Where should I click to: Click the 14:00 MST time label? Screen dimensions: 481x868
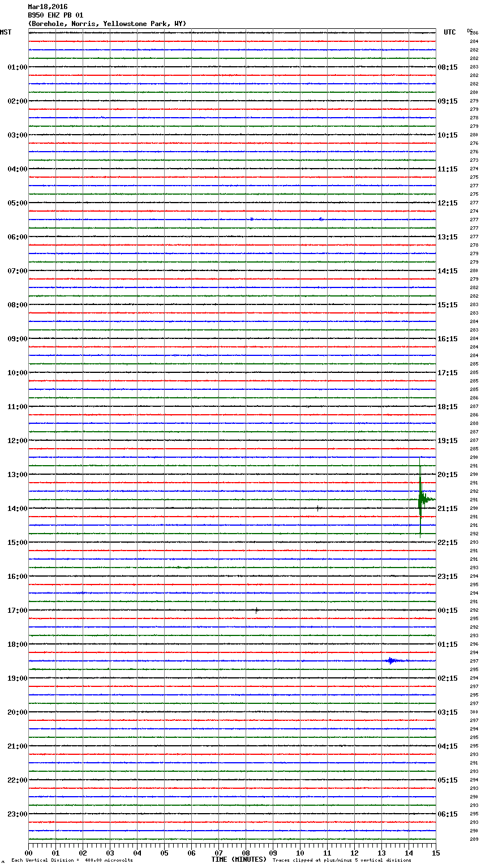point(18,509)
